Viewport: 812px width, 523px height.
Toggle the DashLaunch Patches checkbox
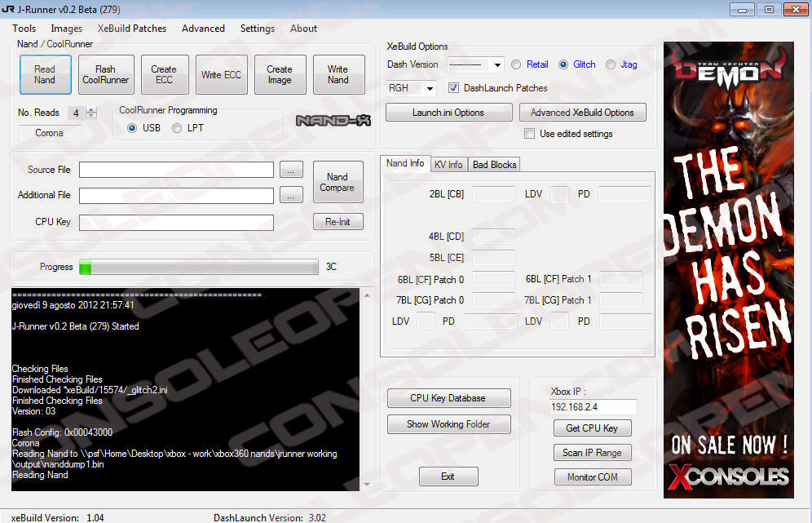click(453, 88)
